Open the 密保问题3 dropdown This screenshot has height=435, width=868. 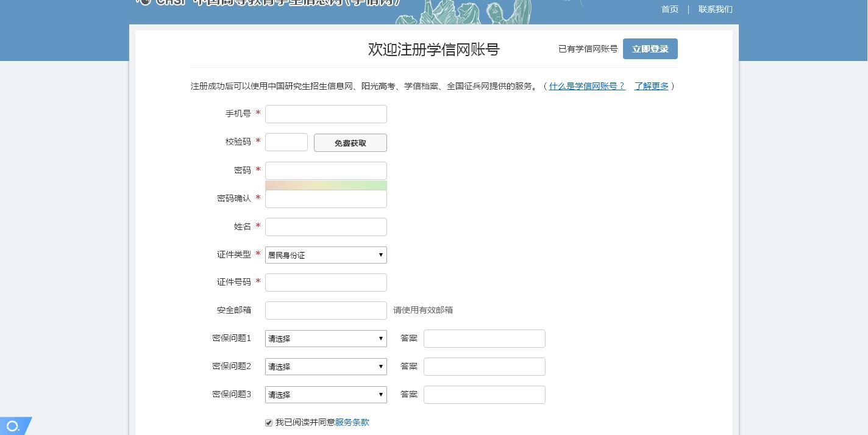pos(325,395)
